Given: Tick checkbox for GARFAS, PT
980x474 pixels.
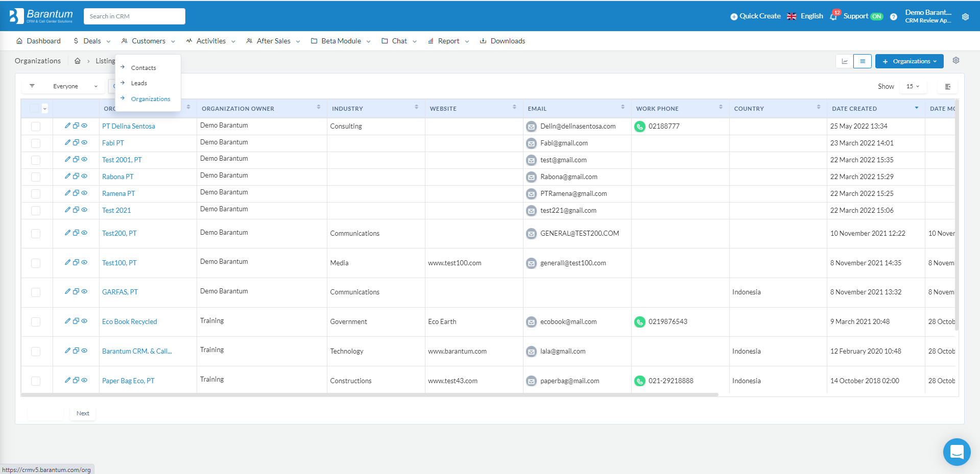Looking at the screenshot, I should point(36,292).
